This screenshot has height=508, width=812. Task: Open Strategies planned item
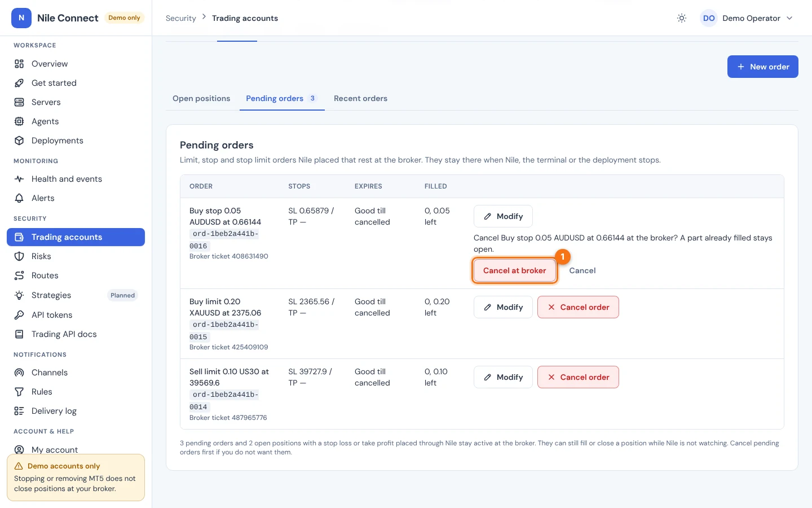[x=76, y=295]
